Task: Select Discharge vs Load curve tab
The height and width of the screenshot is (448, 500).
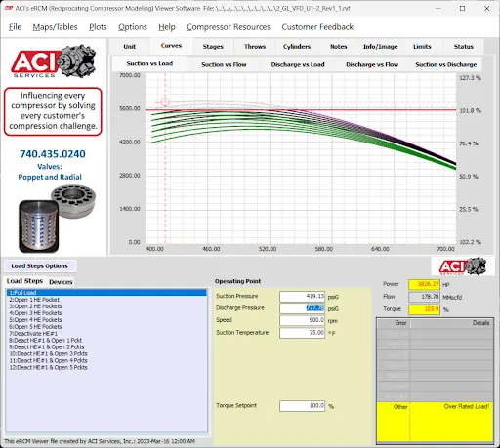Action: [298, 64]
